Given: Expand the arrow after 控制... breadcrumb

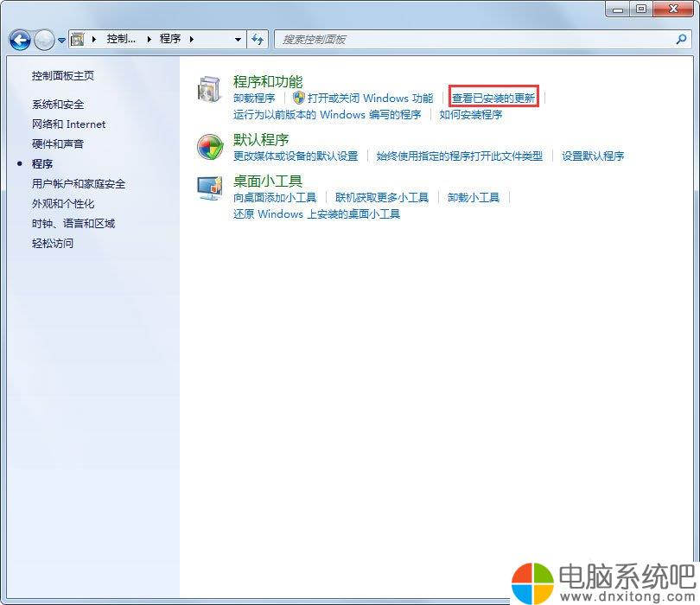Looking at the screenshot, I should click(150, 39).
